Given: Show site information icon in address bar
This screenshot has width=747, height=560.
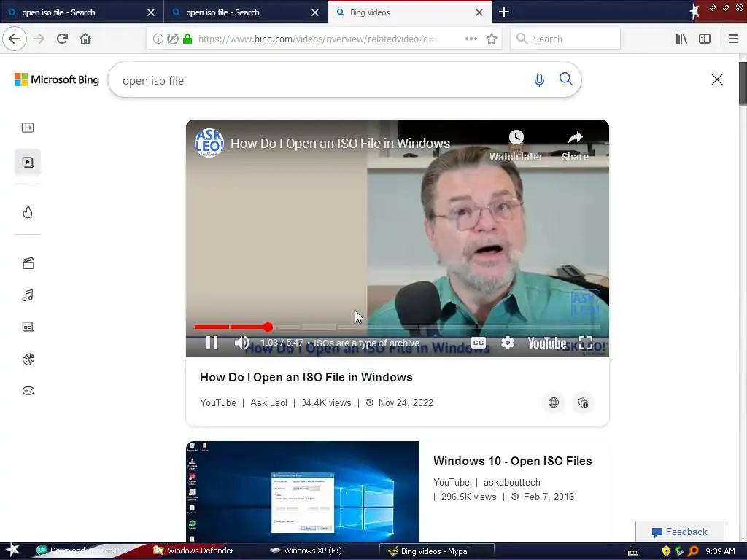Looking at the screenshot, I should point(158,39).
